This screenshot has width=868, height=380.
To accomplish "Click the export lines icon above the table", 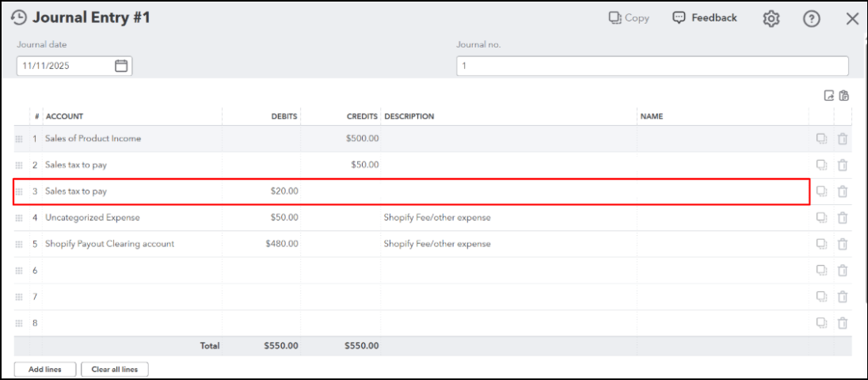I will (828, 96).
